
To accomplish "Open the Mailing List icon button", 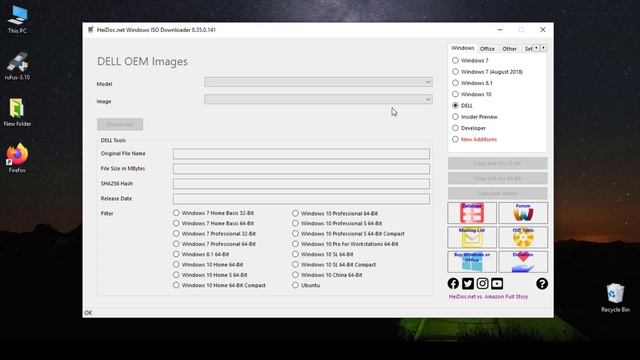I will [x=472, y=238].
